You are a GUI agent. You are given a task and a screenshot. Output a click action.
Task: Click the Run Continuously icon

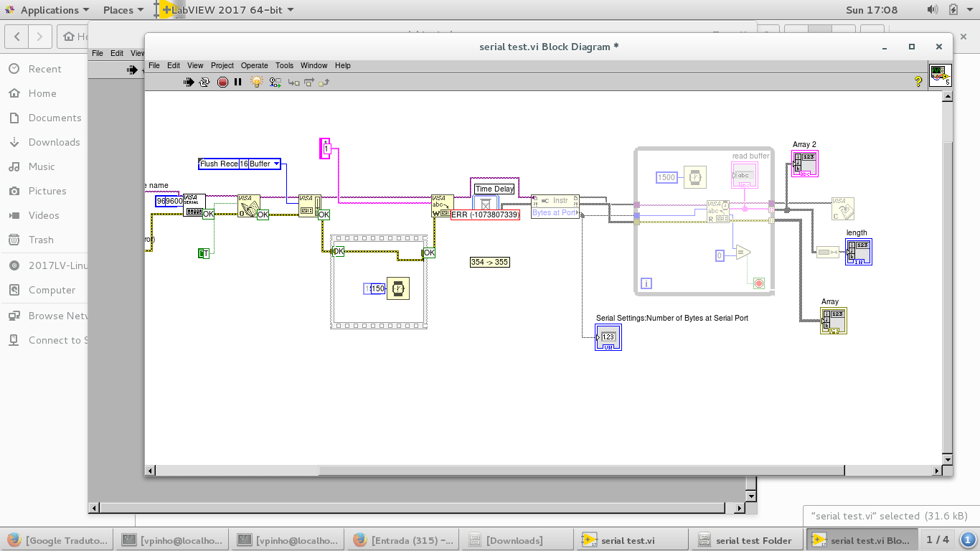(x=204, y=83)
